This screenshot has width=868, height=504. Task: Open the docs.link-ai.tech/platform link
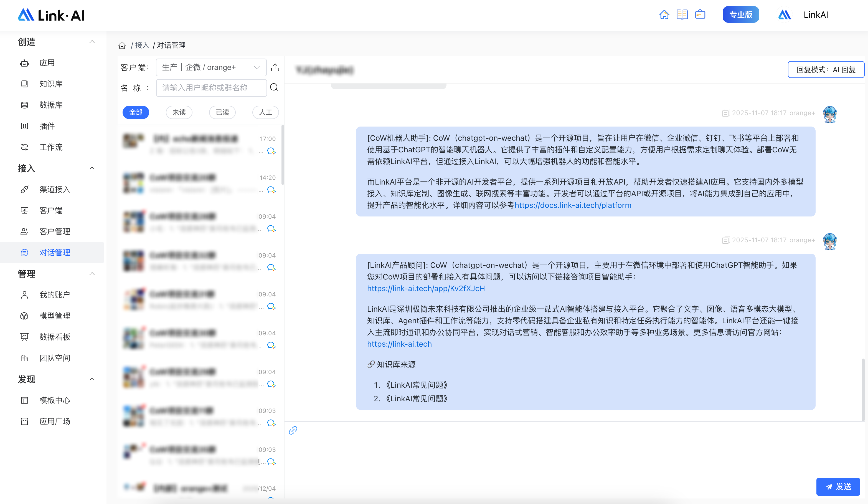tap(573, 205)
